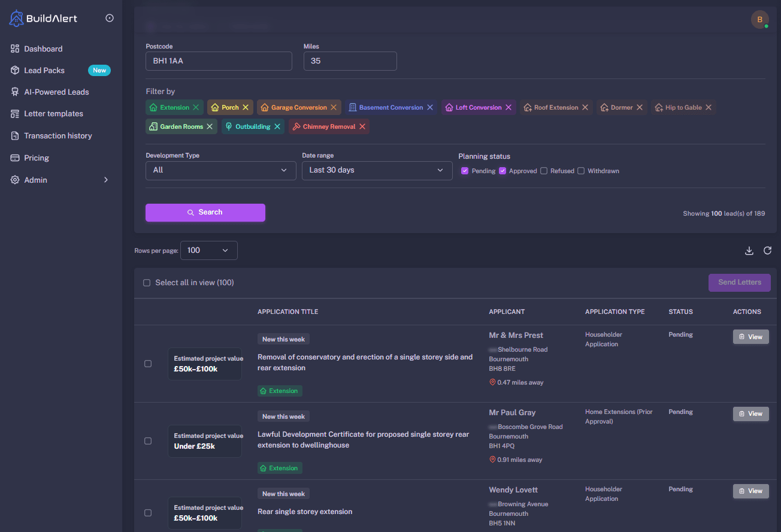
Task: Open Admin settings via the gear icon
Action: (14, 180)
